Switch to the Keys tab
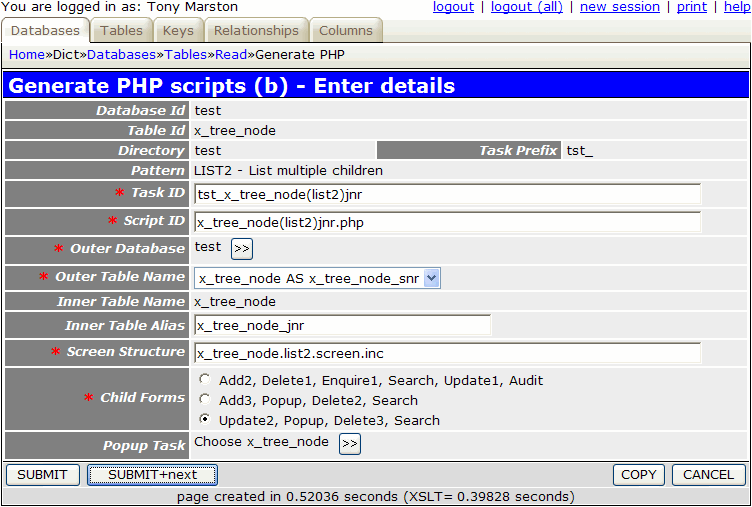The width and height of the screenshot is (752, 507). [x=178, y=31]
